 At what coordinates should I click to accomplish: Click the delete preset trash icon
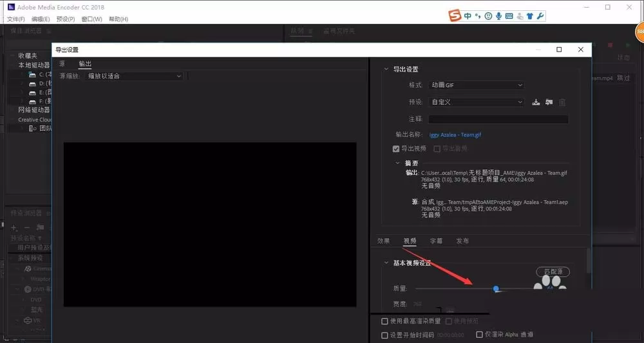tap(563, 102)
